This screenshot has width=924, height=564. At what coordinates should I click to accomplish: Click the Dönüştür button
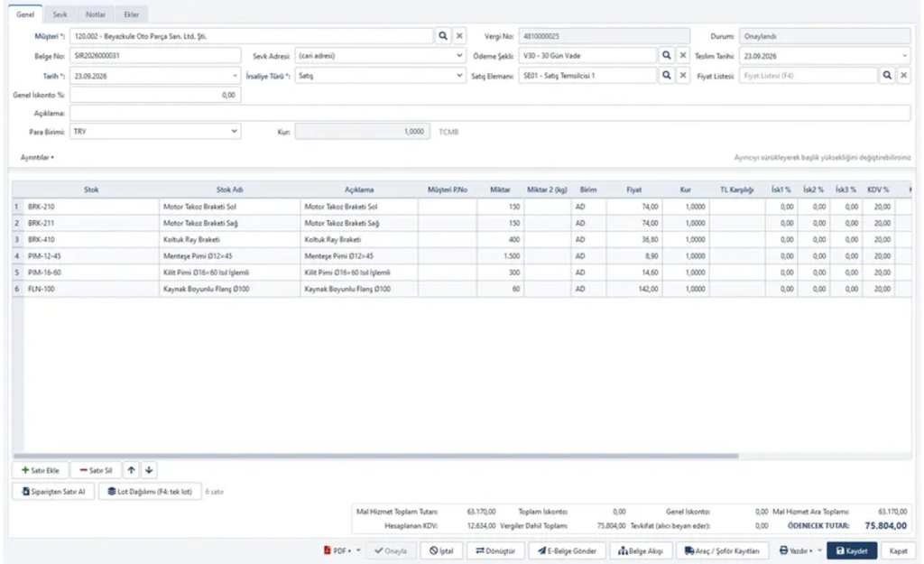495,551
